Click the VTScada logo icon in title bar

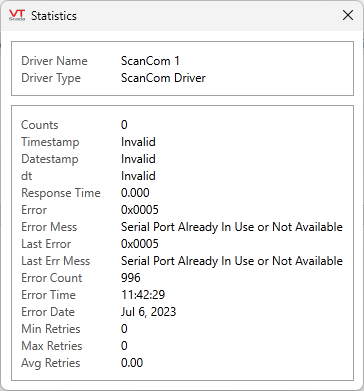pos(17,15)
